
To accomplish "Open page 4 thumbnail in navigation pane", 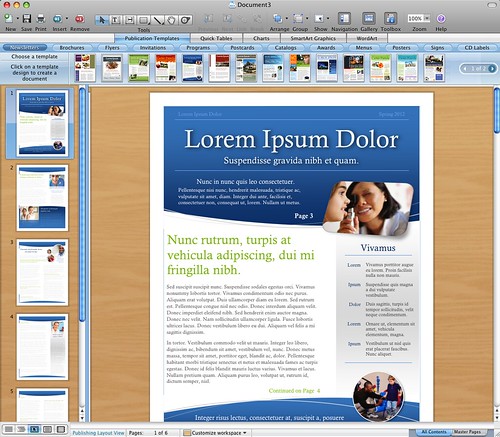I will [x=42, y=347].
